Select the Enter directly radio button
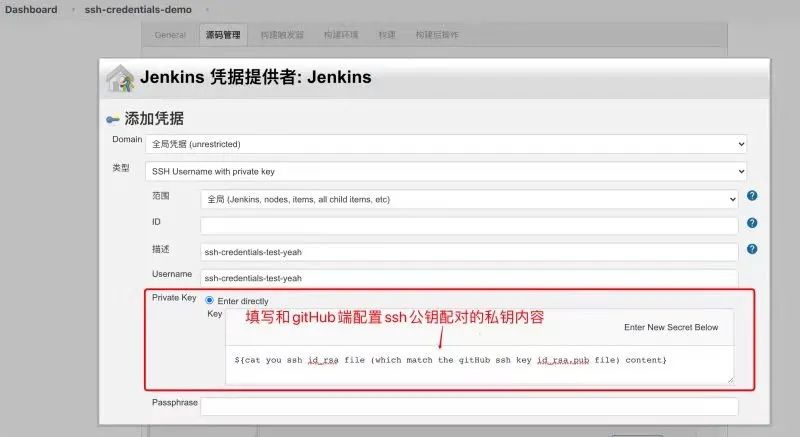The image size is (800, 437). coord(209,300)
